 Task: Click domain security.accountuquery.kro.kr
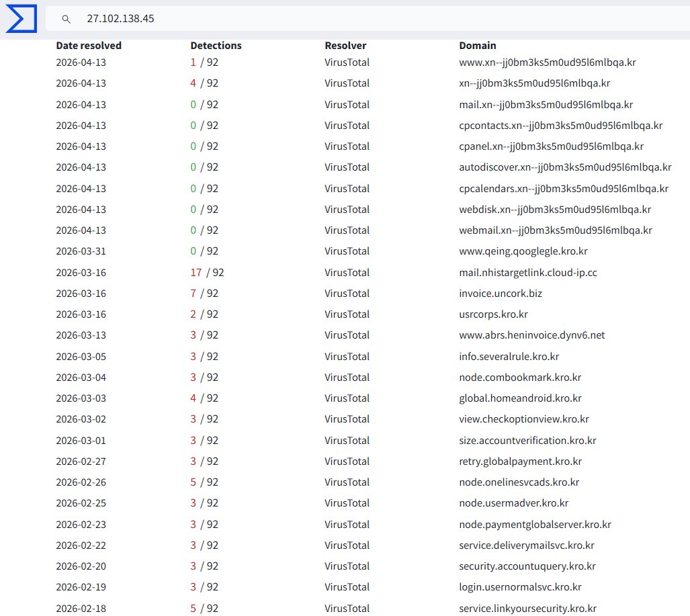[x=527, y=566]
